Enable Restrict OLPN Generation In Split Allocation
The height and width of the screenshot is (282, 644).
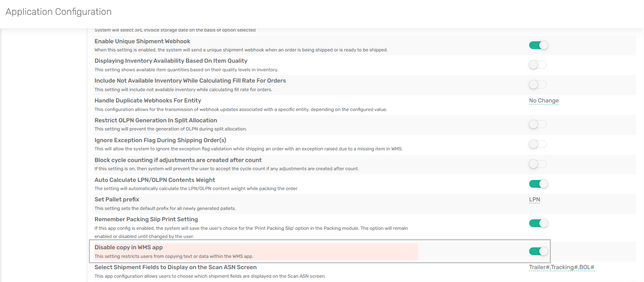pyautogui.click(x=538, y=124)
